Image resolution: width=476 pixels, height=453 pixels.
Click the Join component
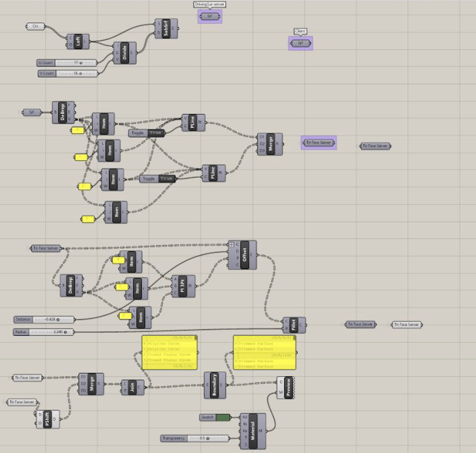point(133,387)
